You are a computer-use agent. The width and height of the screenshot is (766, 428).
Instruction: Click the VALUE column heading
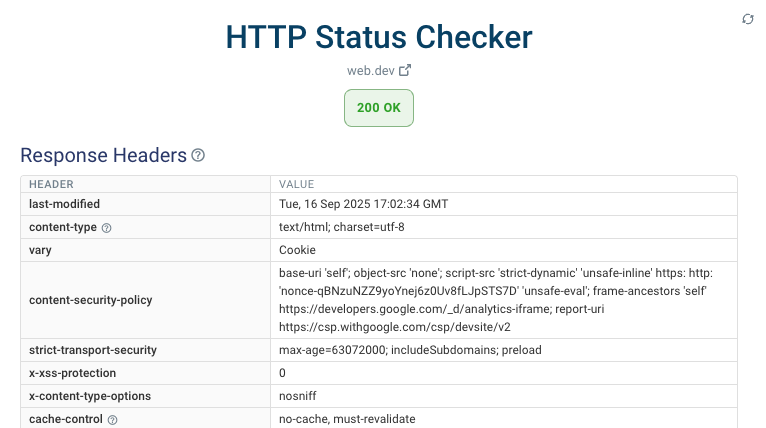[297, 184]
